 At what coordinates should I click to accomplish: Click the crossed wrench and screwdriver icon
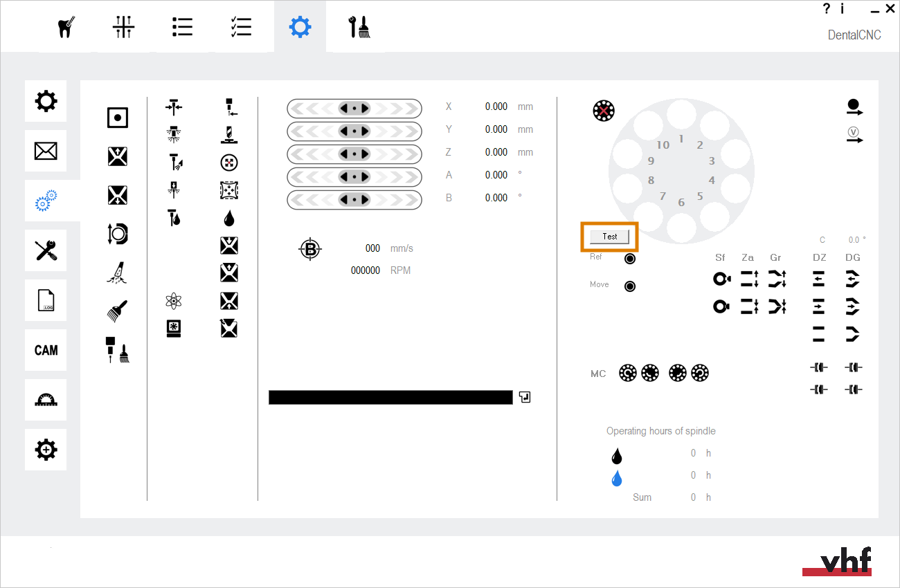pos(46,250)
